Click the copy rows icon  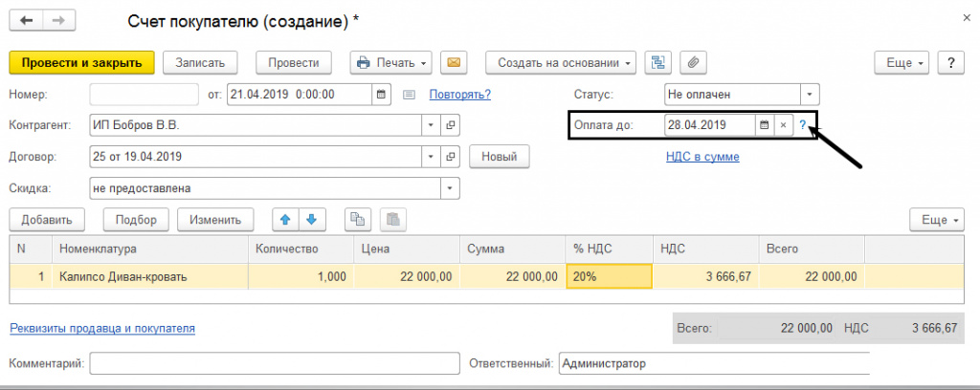(x=357, y=219)
